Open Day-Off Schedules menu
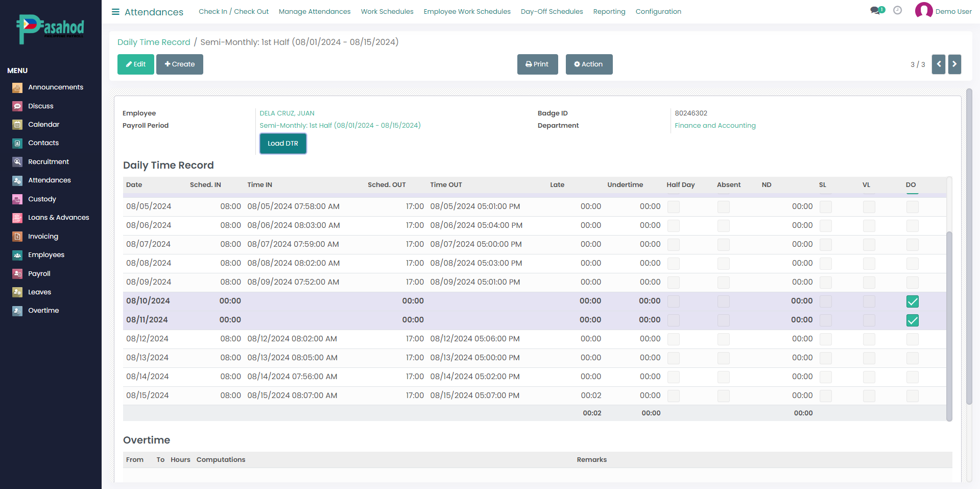This screenshot has height=489, width=980. tap(552, 11)
